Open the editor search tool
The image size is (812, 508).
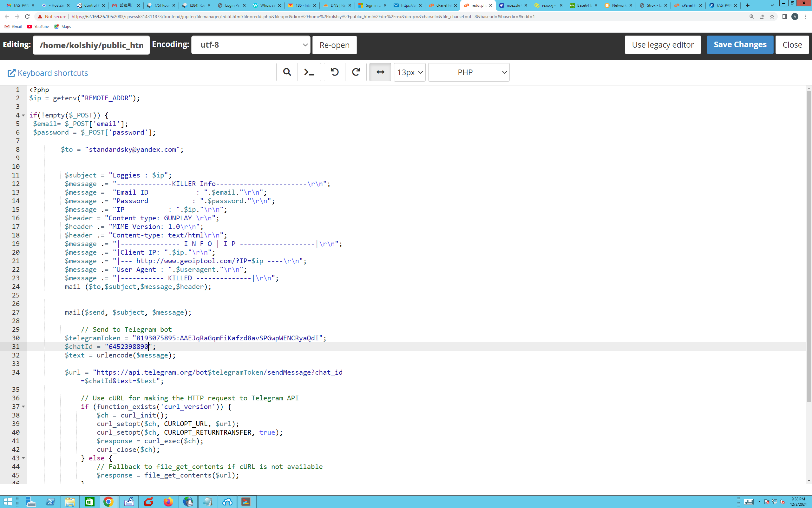[x=287, y=72]
